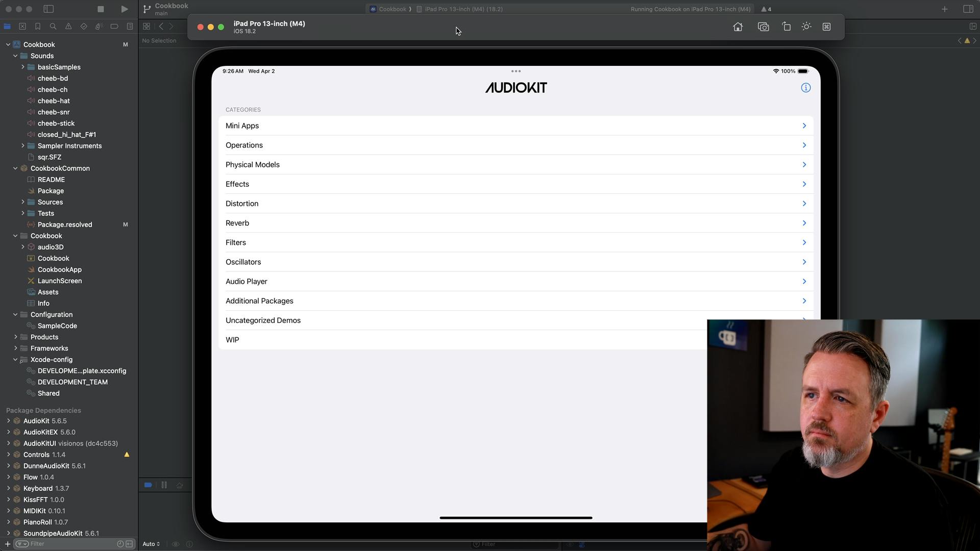
Task: Select the CookbookApp file
Action: point(60,269)
